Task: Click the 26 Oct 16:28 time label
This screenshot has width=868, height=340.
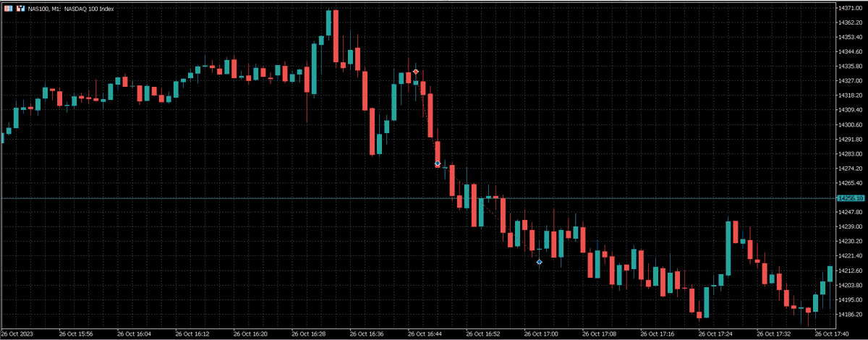Action: (309, 334)
